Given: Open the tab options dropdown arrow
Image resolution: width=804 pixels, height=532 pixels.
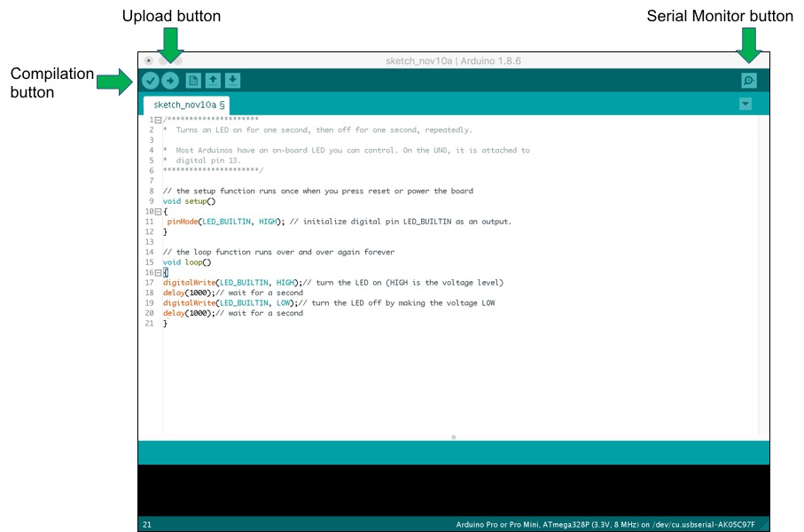Looking at the screenshot, I should click(x=745, y=103).
